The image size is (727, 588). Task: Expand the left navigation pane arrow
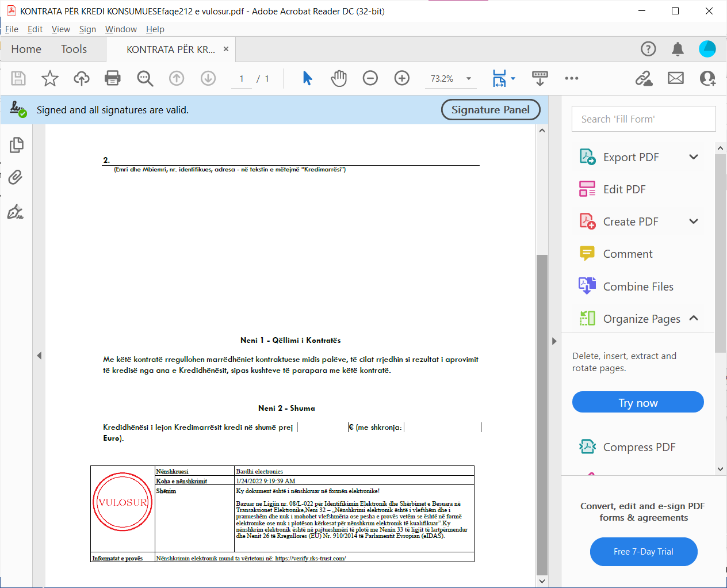39,356
